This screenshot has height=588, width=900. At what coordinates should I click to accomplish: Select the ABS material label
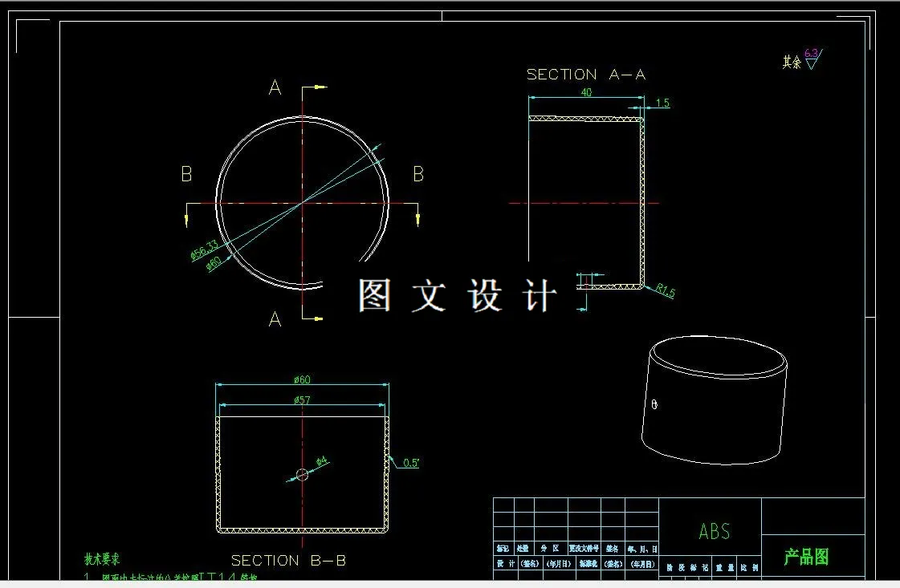point(713,531)
